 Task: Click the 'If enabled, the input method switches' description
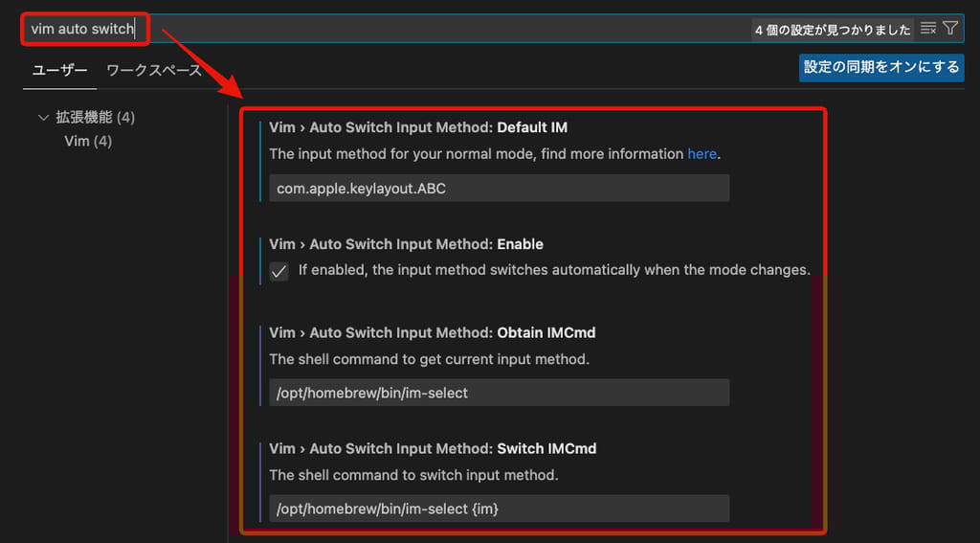tap(554, 270)
